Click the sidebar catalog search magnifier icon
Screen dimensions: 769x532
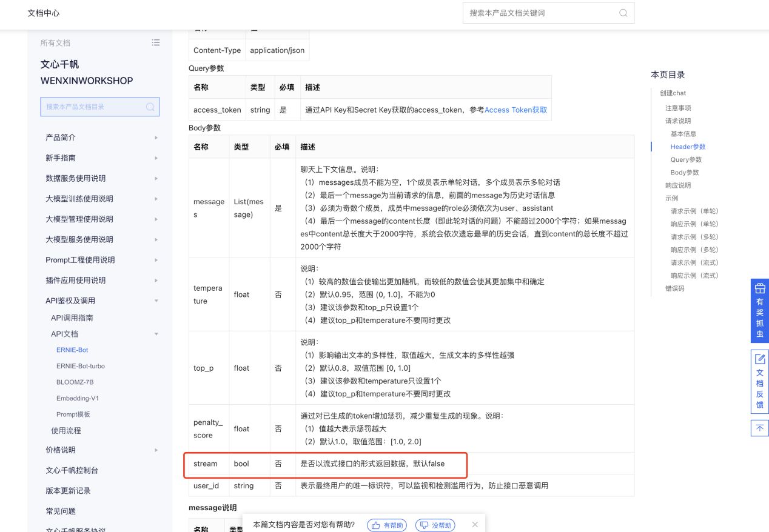[x=150, y=107]
